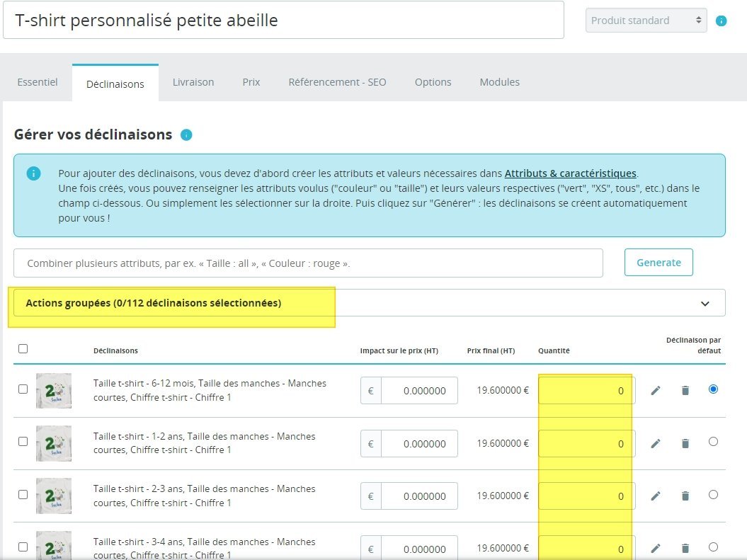747x560 pixels.
Task: Click the product name field T-shirt personnalisé
Action: [x=283, y=20]
